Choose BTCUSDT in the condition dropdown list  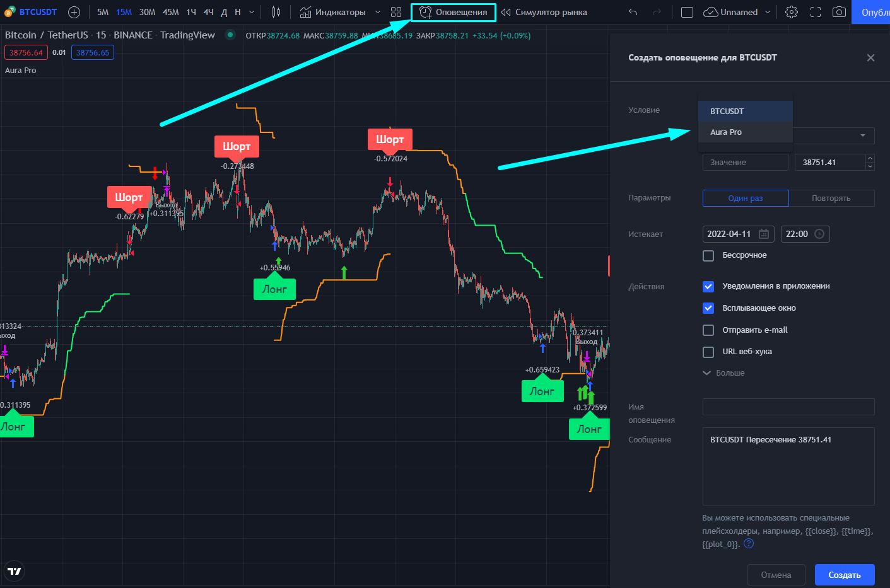tap(746, 111)
